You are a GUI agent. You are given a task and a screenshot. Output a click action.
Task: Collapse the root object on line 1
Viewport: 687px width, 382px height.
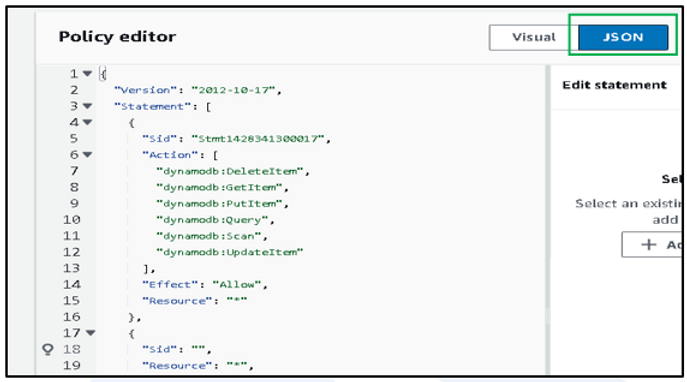pyautogui.click(x=88, y=74)
